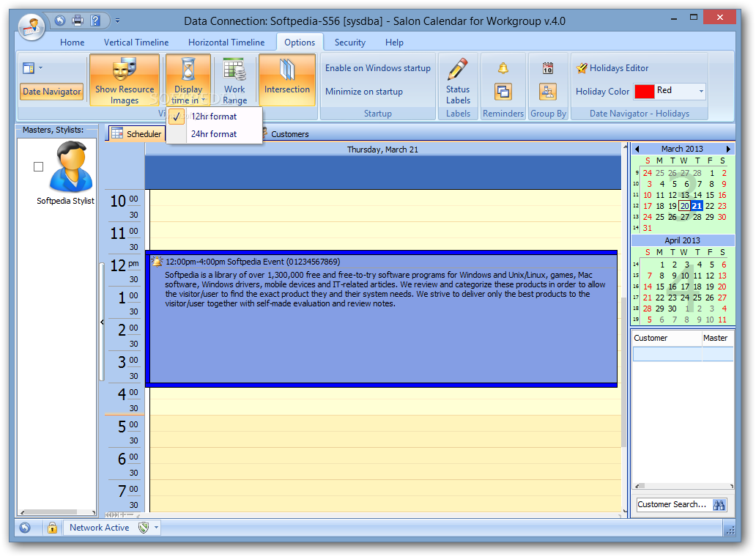
Task: Toggle the Intersection option
Action: pyautogui.click(x=287, y=80)
